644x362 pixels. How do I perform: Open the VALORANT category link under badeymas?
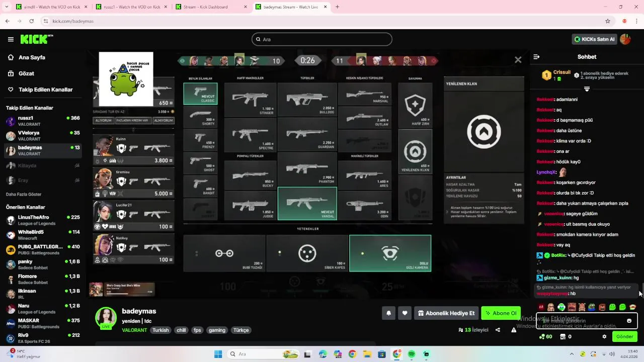click(x=134, y=330)
